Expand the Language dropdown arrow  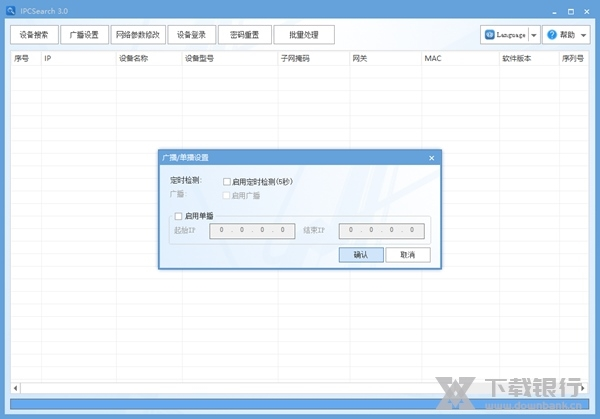(x=534, y=35)
